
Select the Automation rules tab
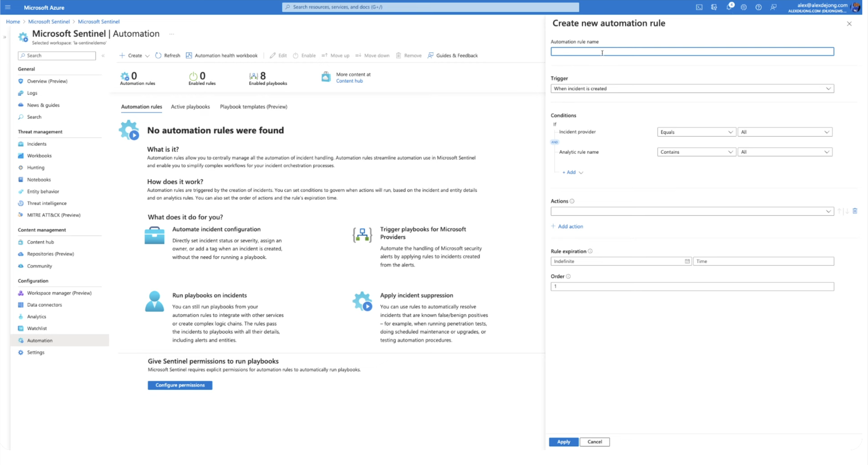pyautogui.click(x=142, y=107)
